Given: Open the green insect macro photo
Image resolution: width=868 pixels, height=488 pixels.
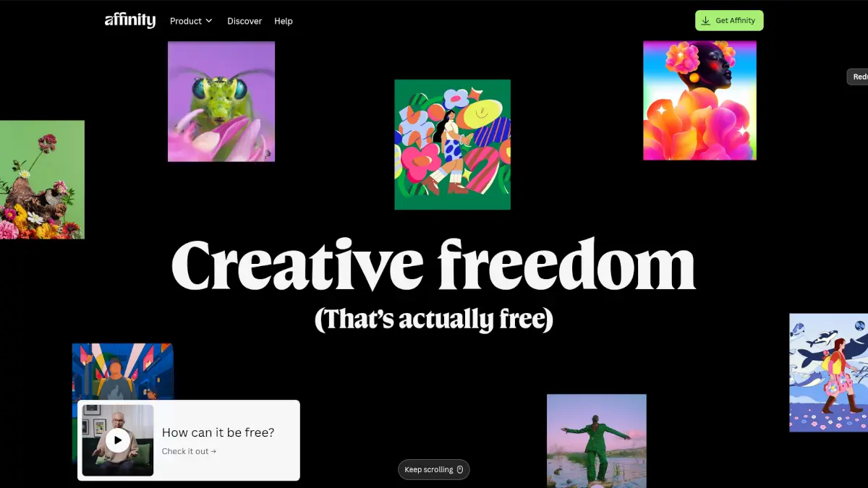Looking at the screenshot, I should 221,101.
